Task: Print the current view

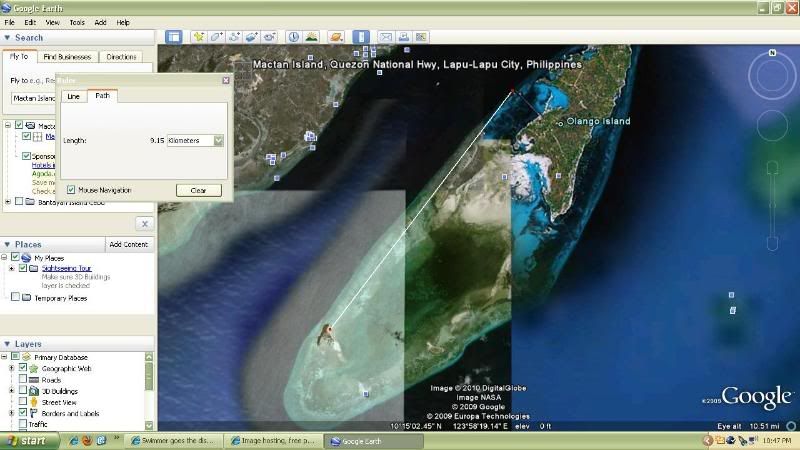Action: (x=404, y=37)
